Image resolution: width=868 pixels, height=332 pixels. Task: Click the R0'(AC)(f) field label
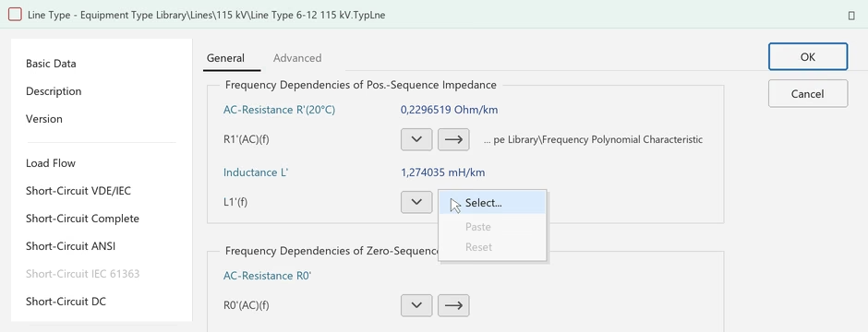[x=246, y=305]
